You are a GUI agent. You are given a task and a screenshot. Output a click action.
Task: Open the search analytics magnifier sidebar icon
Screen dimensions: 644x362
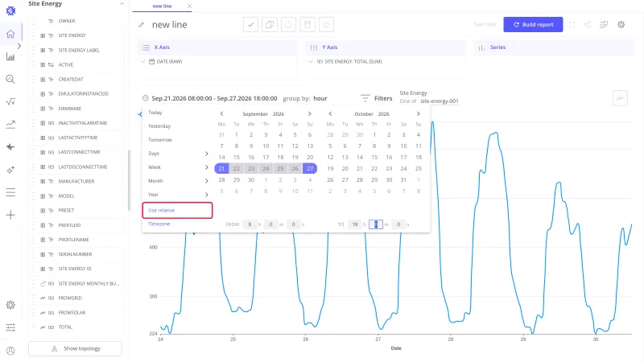click(x=10, y=79)
